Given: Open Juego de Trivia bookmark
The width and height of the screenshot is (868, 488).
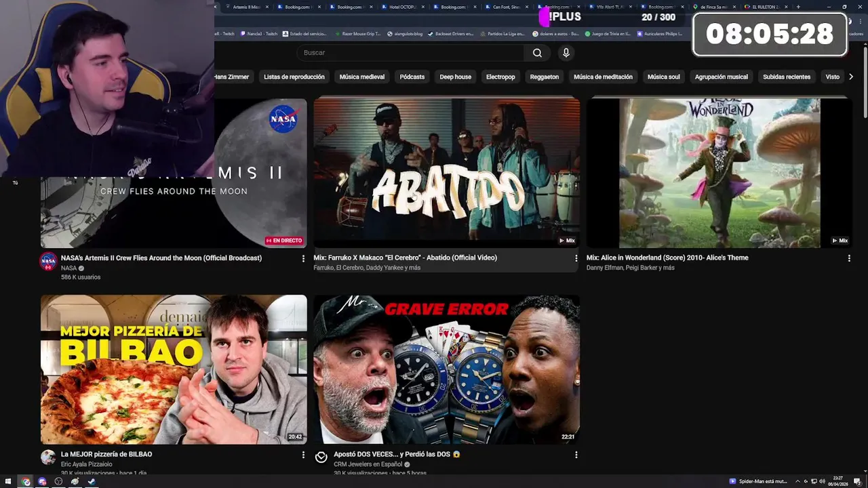Looking at the screenshot, I should 607,33.
